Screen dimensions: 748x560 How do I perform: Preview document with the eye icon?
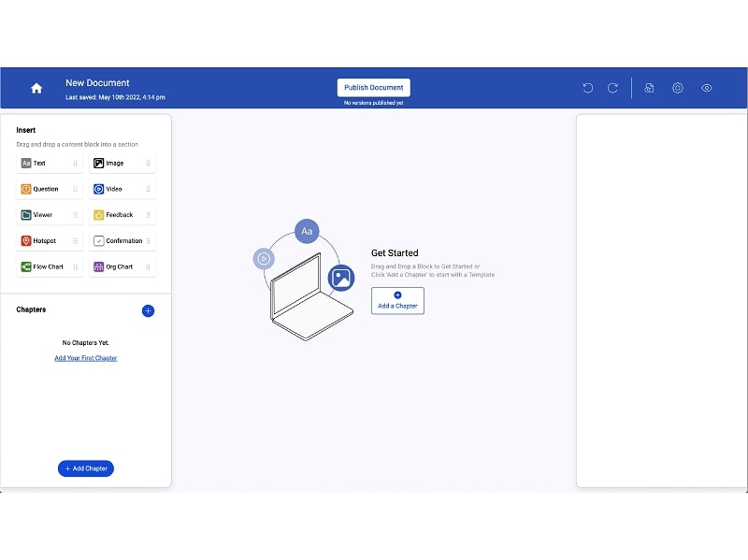(x=707, y=88)
